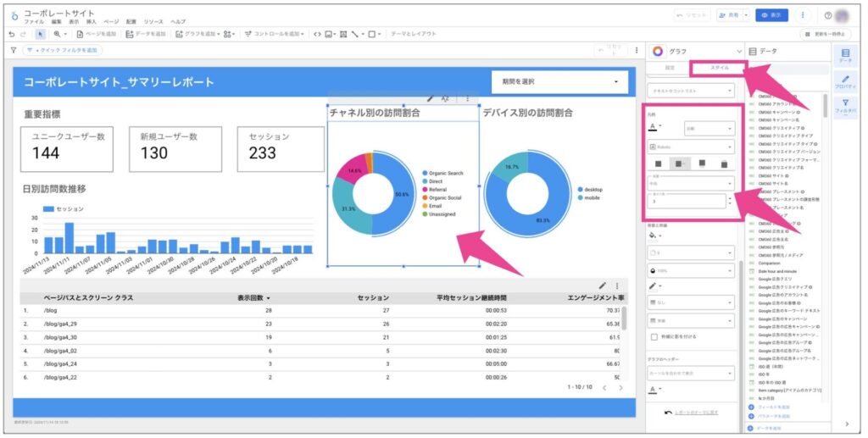
Task: Click the sort (AZ) icon above the pie chart
Action: coord(445,98)
